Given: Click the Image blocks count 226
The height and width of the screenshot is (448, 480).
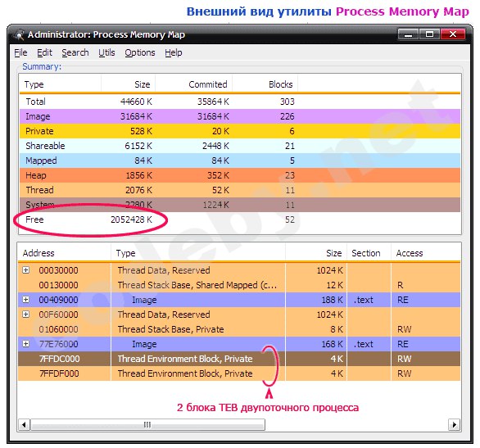Looking at the screenshot, I should tap(288, 116).
